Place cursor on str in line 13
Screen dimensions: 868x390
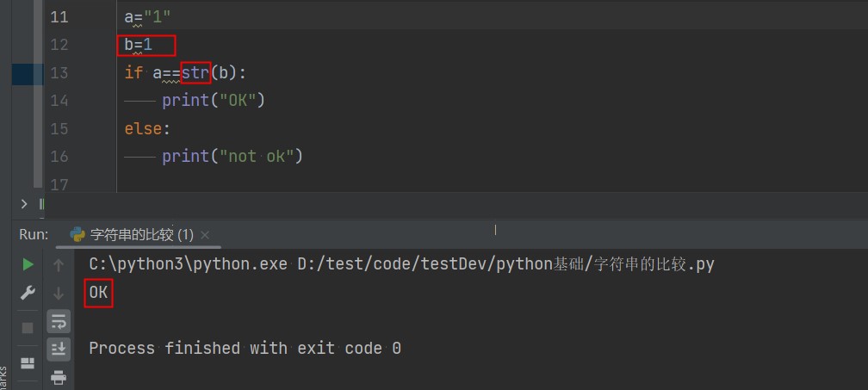coord(195,73)
